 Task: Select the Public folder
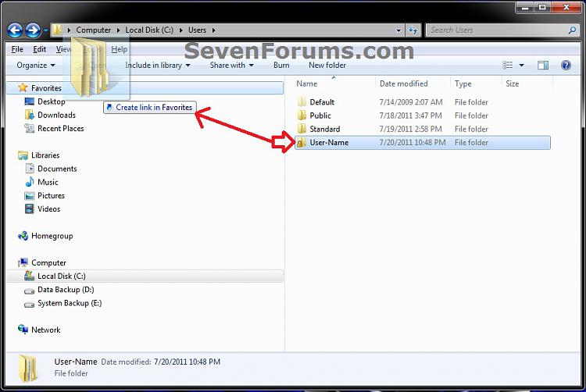pos(320,116)
